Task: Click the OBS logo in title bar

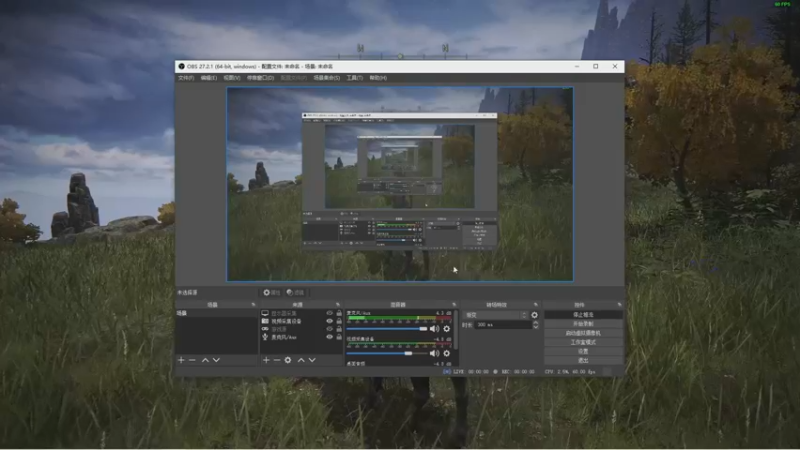Action: (x=181, y=66)
